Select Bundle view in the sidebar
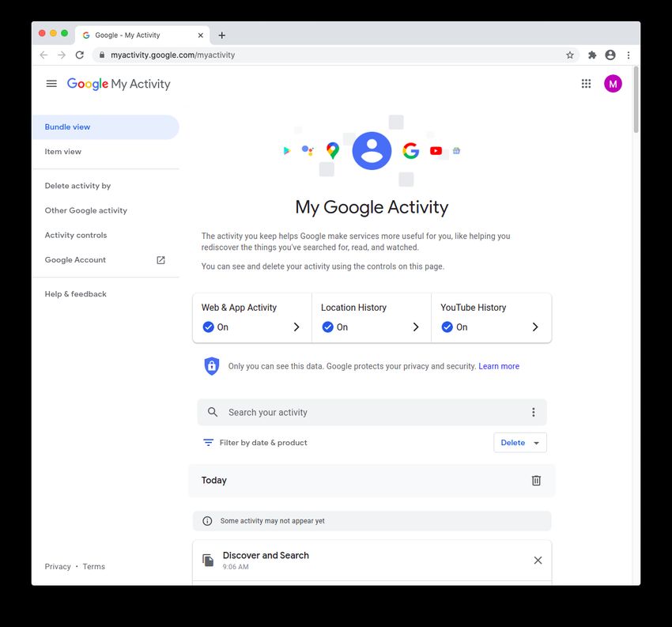The height and width of the screenshot is (627, 672). (105, 127)
